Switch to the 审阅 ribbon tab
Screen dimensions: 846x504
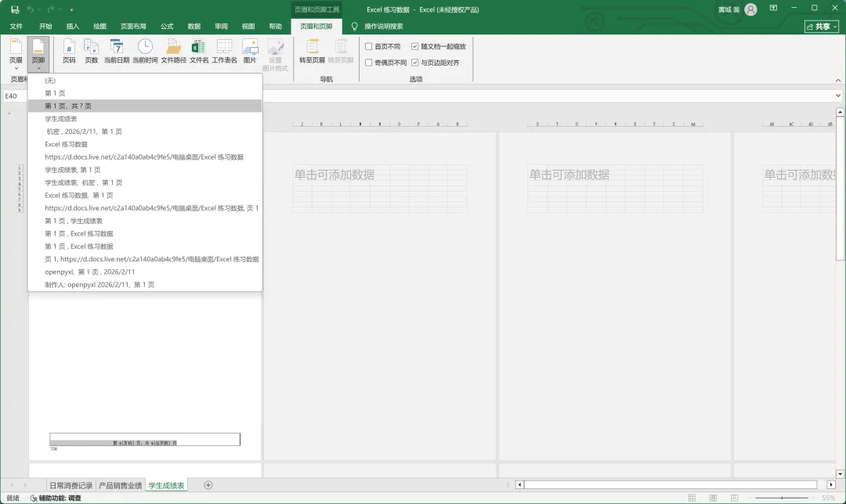[x=221, y=26]
